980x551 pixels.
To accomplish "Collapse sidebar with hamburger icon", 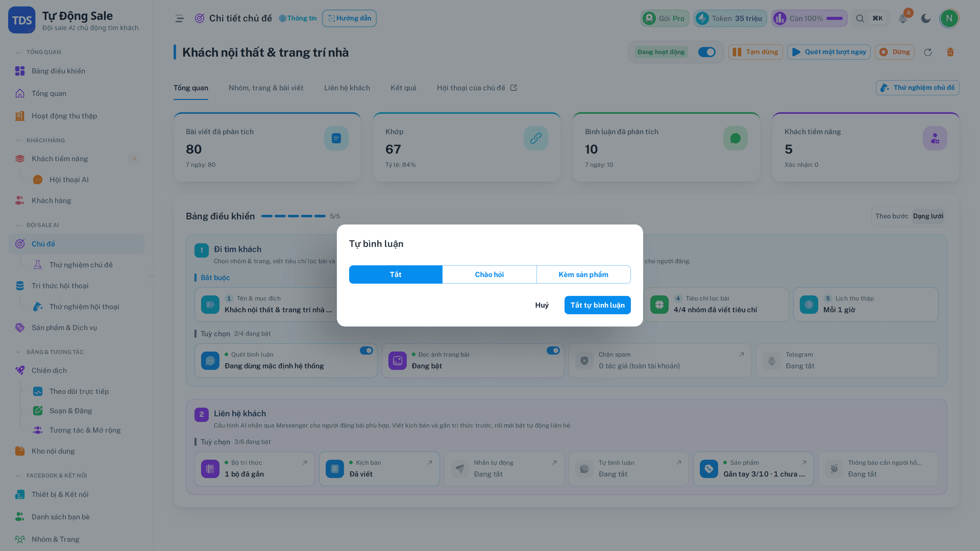I will pos(179,18).
